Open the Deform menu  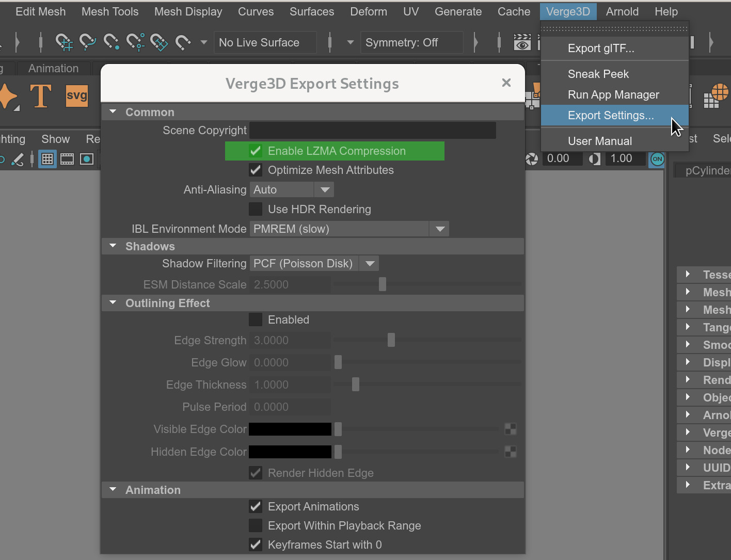pyautogui.click(x=369, y=11)
